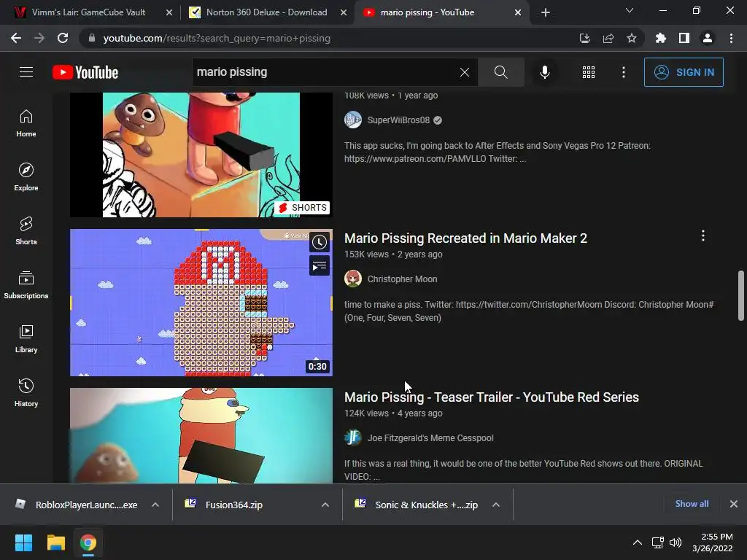Screen dimensions: 747x560
Task: Open the YouTube apps grid
Action: 589,72
